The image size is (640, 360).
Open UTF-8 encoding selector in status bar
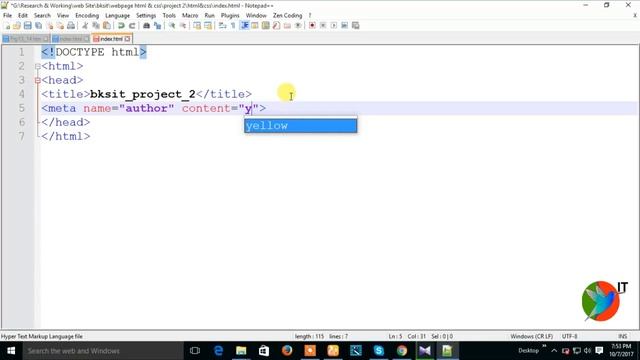point(569,336)
